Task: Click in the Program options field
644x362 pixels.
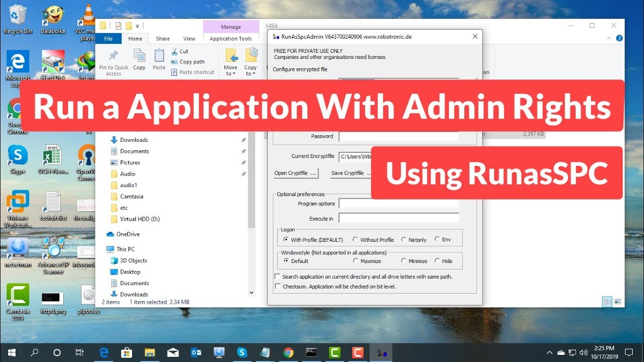Action: pyautogui.click(x=399, y=204)
